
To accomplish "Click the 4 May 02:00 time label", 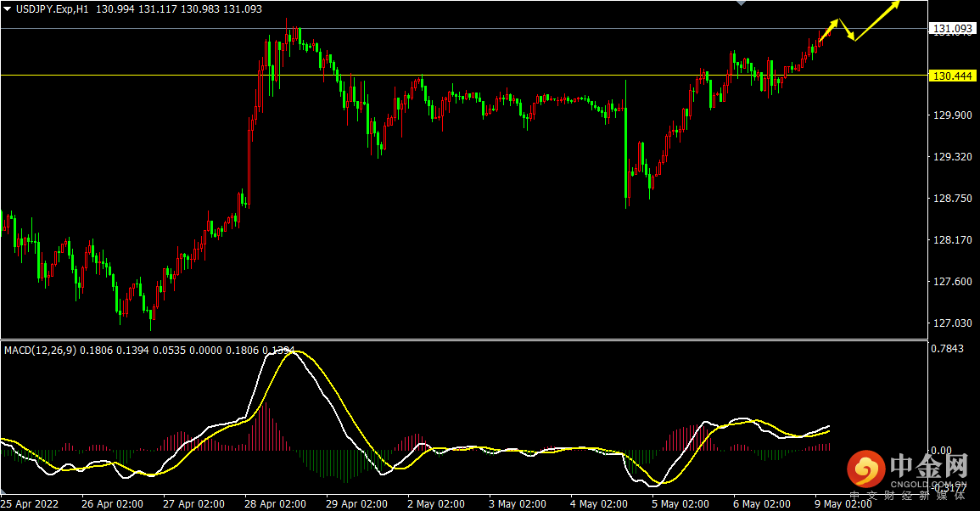I will tap(599, 504).
